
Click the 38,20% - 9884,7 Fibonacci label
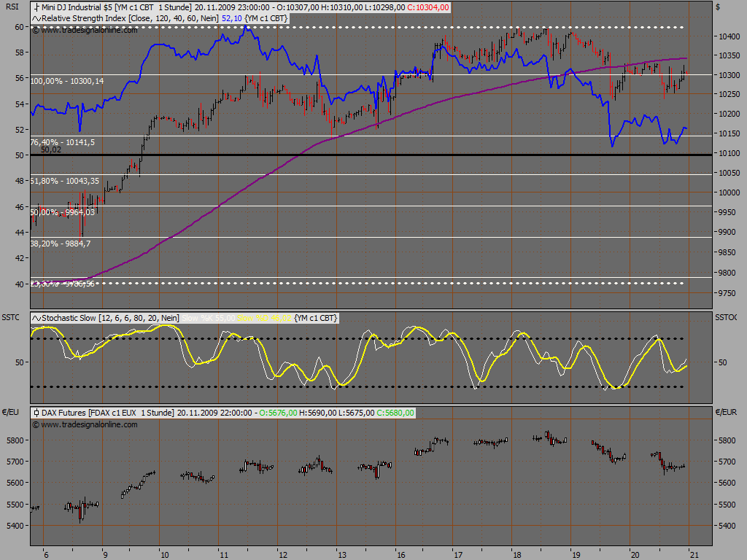click(60, 244)
